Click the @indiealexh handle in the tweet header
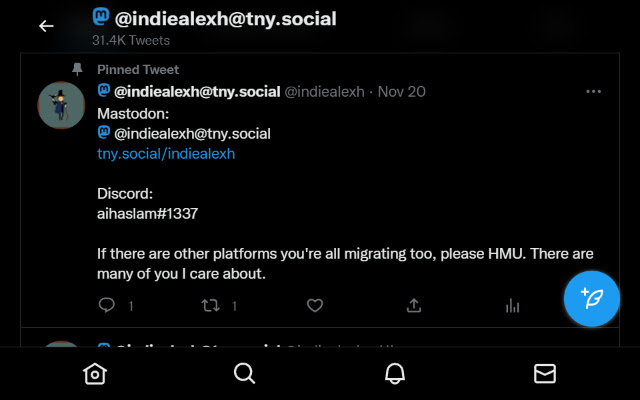 pos(326,91)
